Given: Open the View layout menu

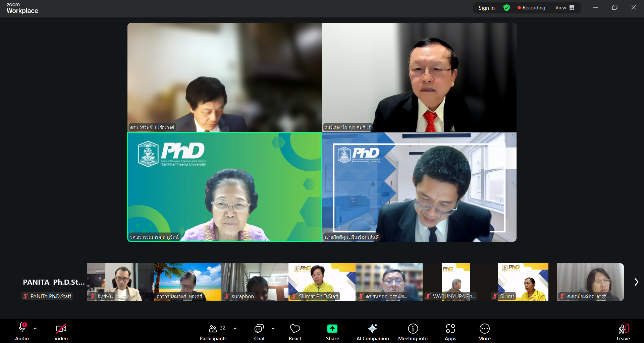Looking at the screenshot, I should [565, 8].
